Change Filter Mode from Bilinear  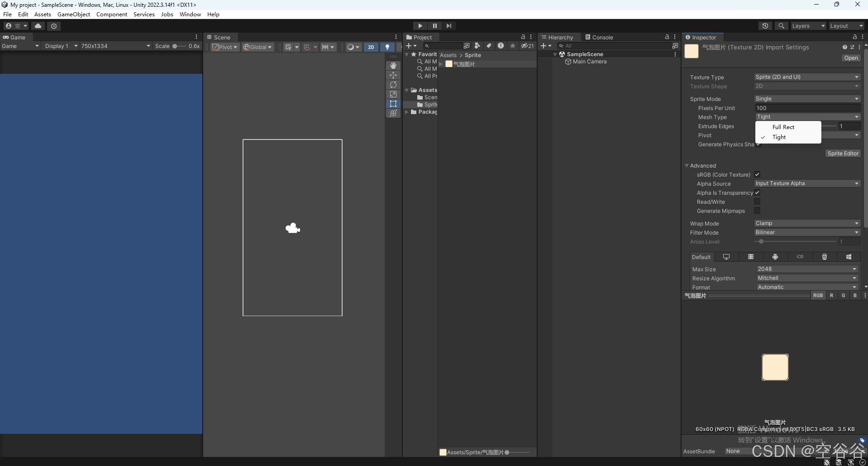(807, 232)
